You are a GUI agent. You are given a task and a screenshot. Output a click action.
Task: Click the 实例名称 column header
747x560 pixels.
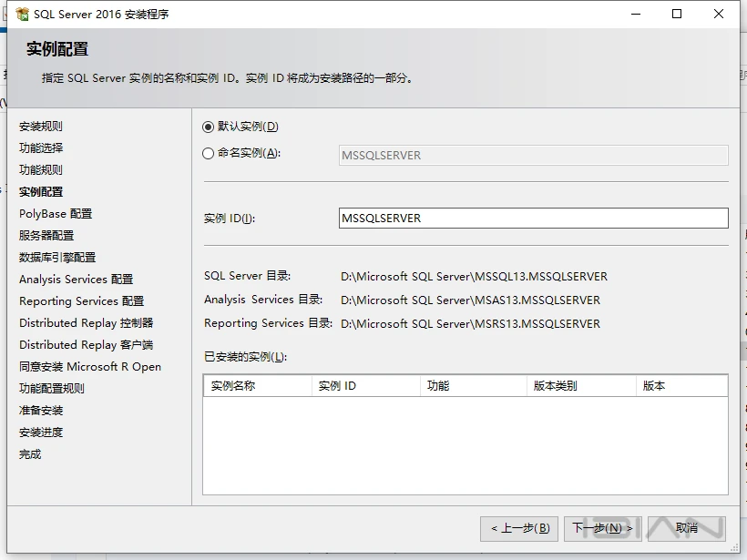click(x=258, y=386)
